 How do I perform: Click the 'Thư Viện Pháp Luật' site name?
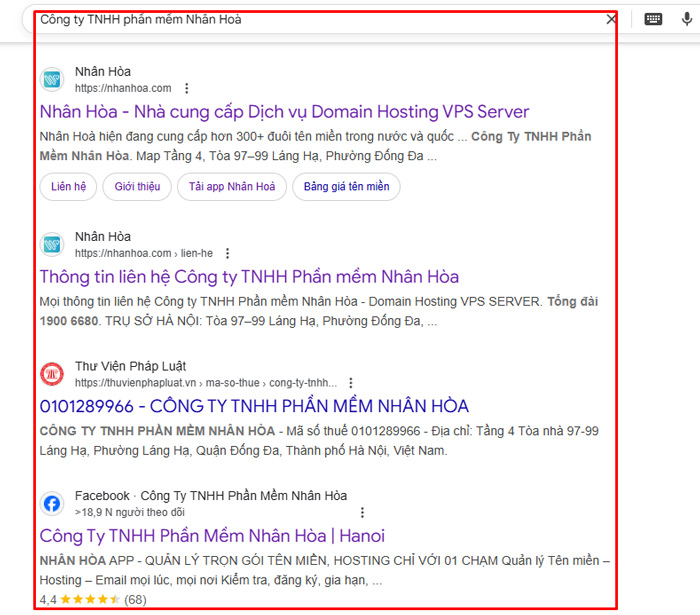130,366
